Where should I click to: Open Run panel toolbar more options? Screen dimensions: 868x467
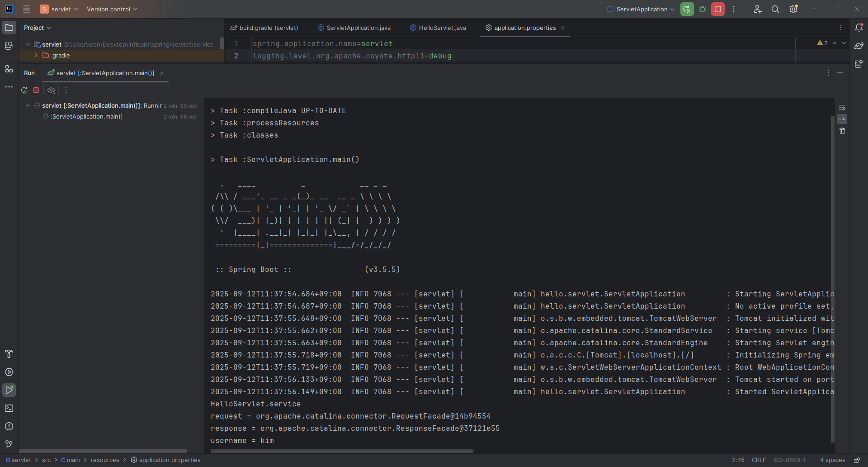point(66,90)
